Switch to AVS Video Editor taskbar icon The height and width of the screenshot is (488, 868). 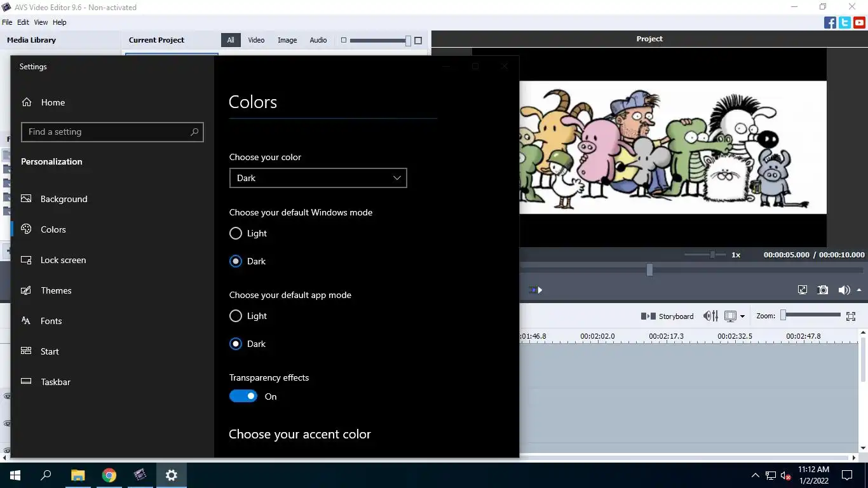[140, 475]
